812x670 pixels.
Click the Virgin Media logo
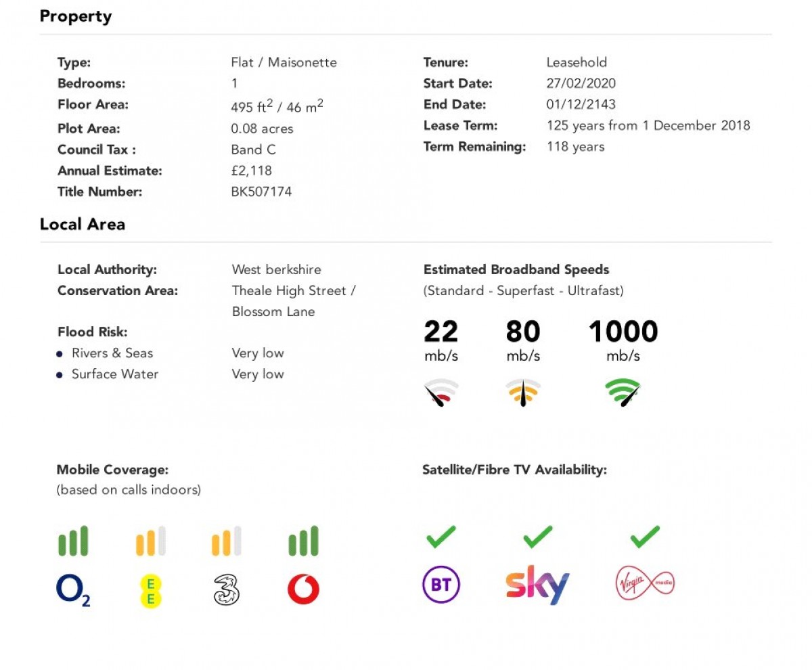[645, 584]
